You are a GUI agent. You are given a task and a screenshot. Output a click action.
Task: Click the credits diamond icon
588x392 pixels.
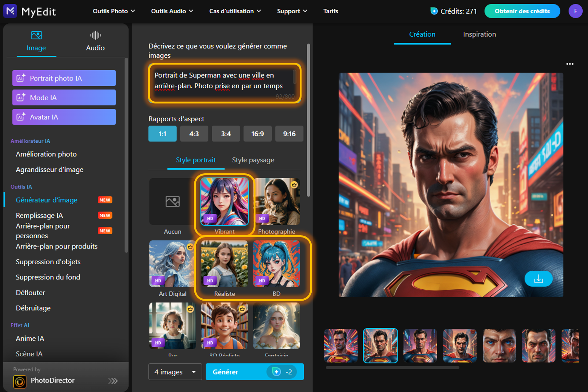tap(434, 11)
